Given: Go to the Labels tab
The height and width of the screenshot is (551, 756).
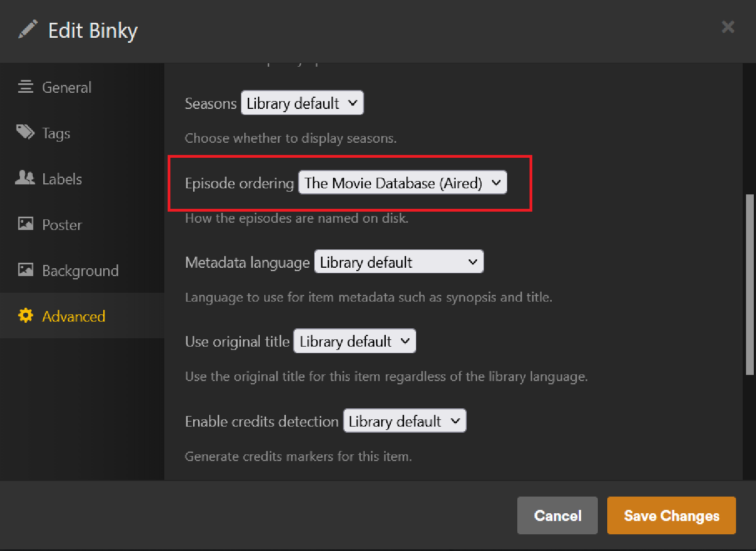Looking at the screenshot, I should coord(82,179).
